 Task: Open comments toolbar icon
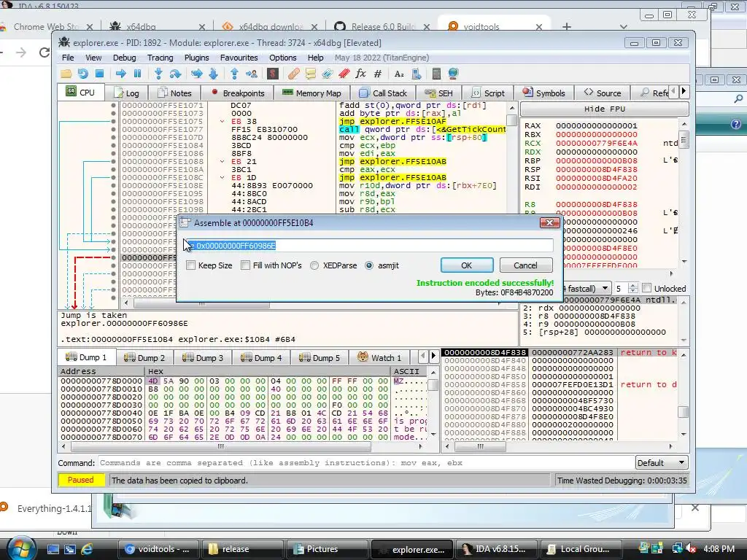tap(311, 74)
